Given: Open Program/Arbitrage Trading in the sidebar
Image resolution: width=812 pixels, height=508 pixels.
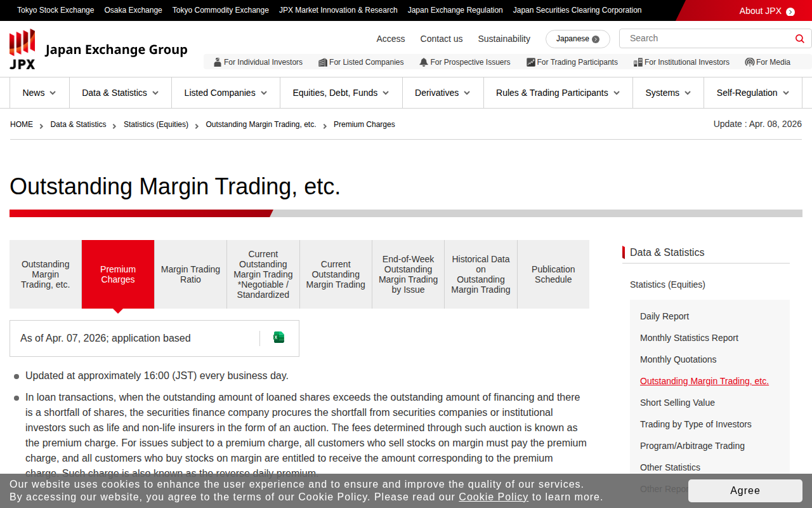Looking at the screenshot, I should pyautogui.click(x=692, y=446).
